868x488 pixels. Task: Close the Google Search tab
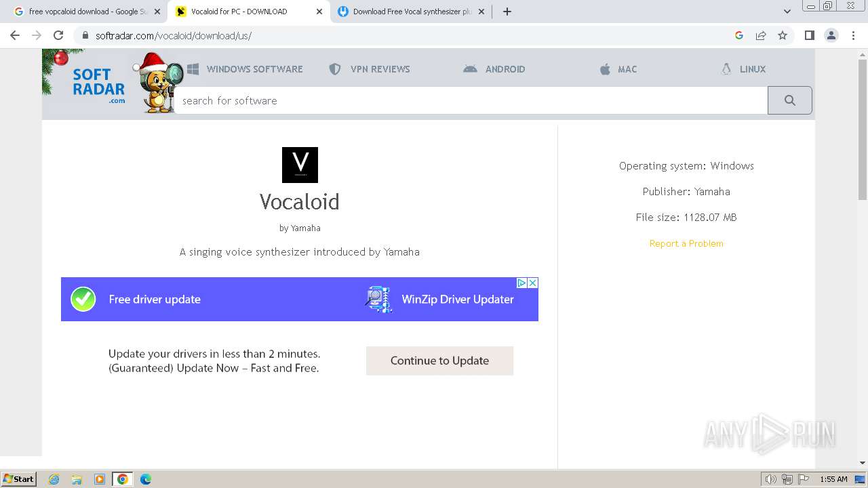pyautogui.click(x=157, y=12)
